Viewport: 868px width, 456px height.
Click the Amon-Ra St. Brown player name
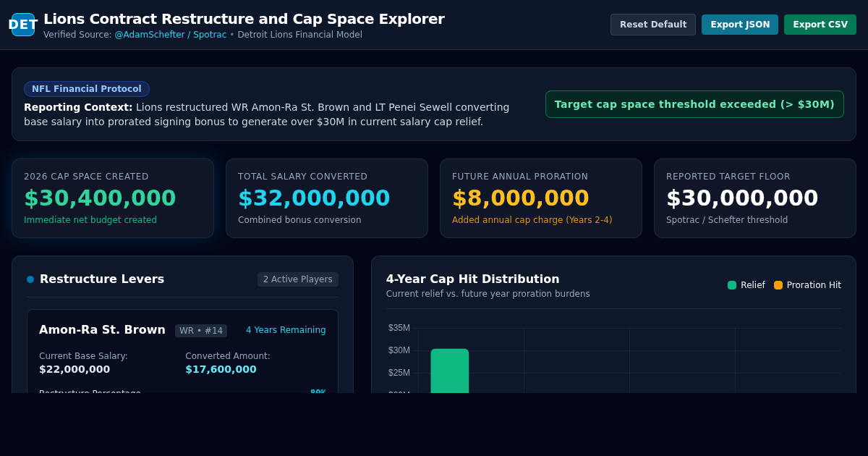point(102,330)
